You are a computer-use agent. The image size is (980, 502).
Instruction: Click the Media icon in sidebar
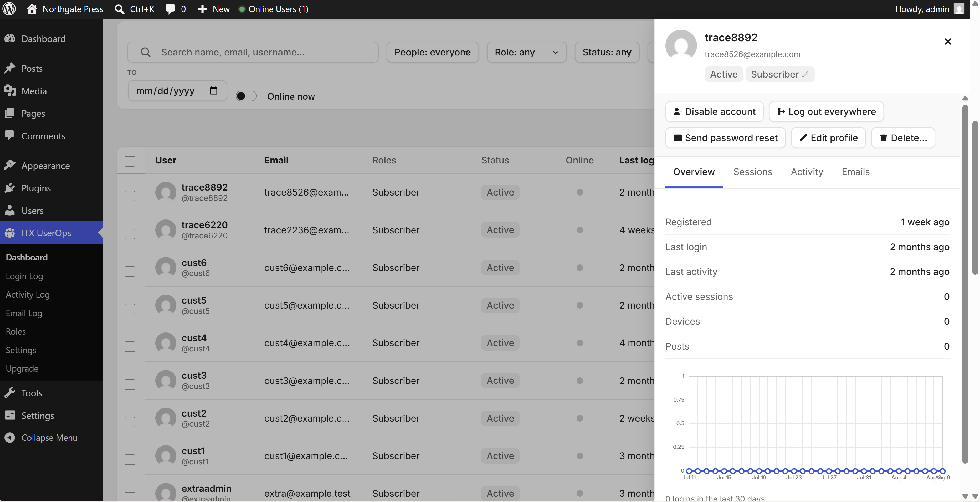click(10, 91)
